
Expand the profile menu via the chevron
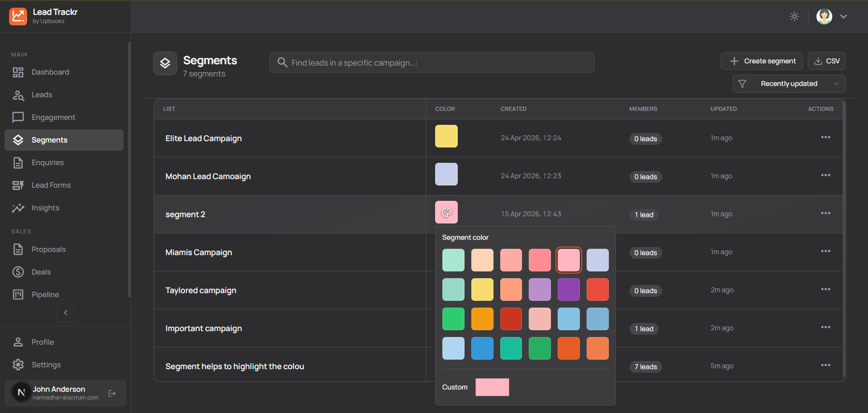coord(843,16)
